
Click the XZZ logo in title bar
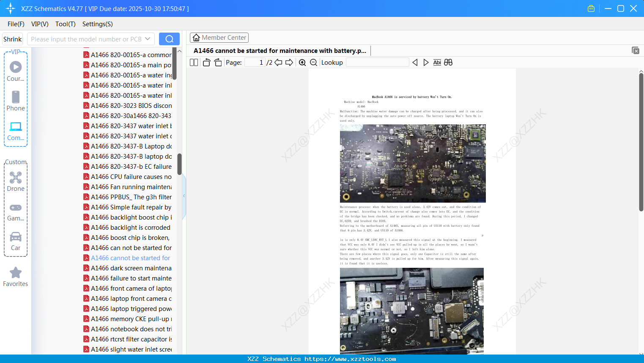pyautogui.click(x=11, y=8)
